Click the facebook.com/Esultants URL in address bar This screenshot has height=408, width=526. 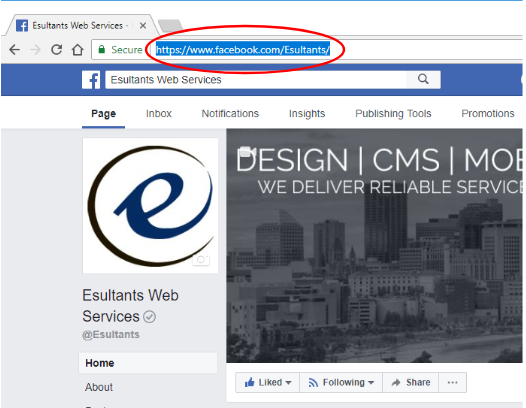point(243,50)
